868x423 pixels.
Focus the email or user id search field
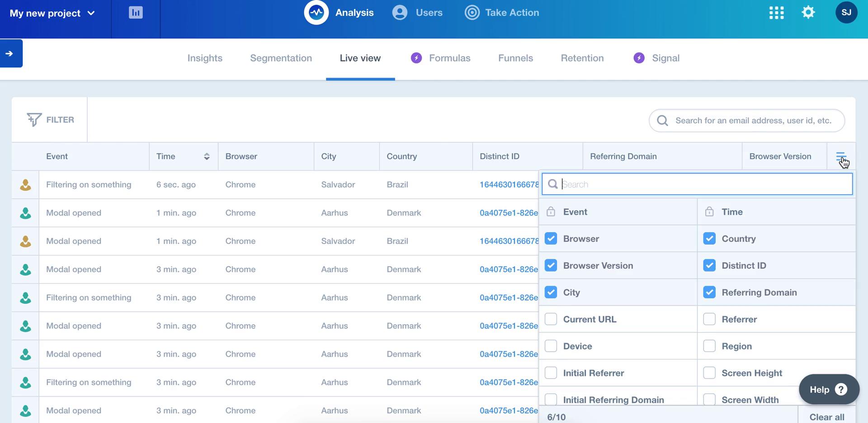point(747,120)
